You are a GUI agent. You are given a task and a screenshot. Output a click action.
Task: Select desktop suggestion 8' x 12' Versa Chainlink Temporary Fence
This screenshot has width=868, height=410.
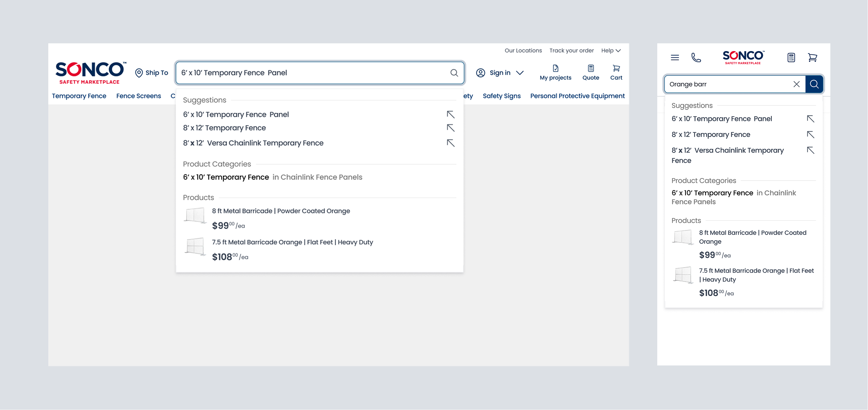pyautogui.click(x=253, y=143)
